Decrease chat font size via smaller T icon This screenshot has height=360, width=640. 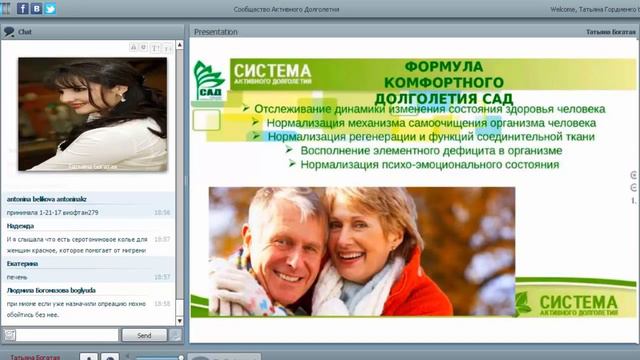click(167, 49)
